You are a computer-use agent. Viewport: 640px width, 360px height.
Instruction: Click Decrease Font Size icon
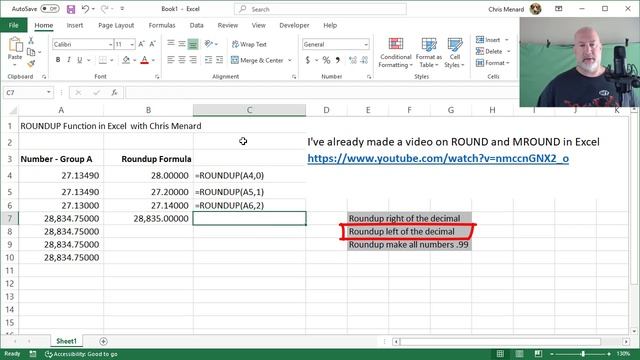tap(152, 44)
